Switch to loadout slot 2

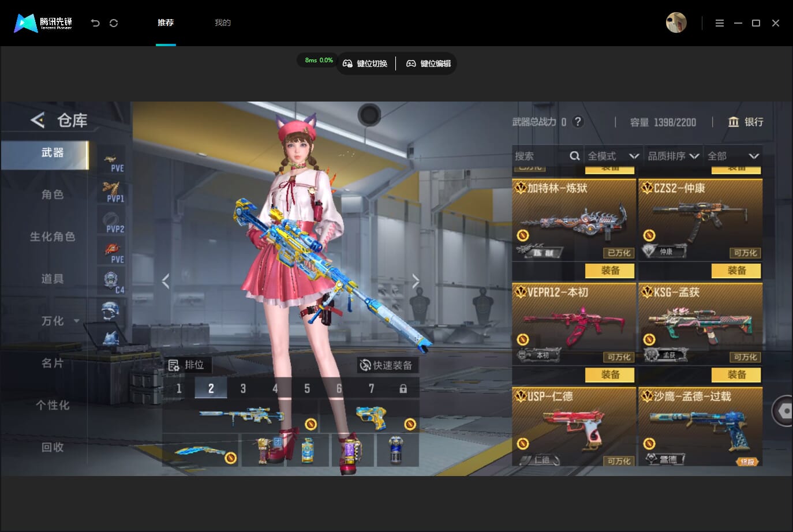(211, 388)
